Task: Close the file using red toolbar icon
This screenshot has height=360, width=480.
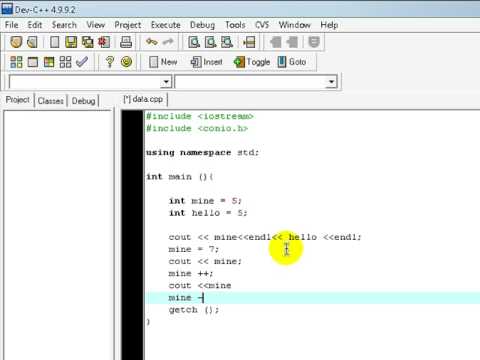Action: click(x=104, y=42)
